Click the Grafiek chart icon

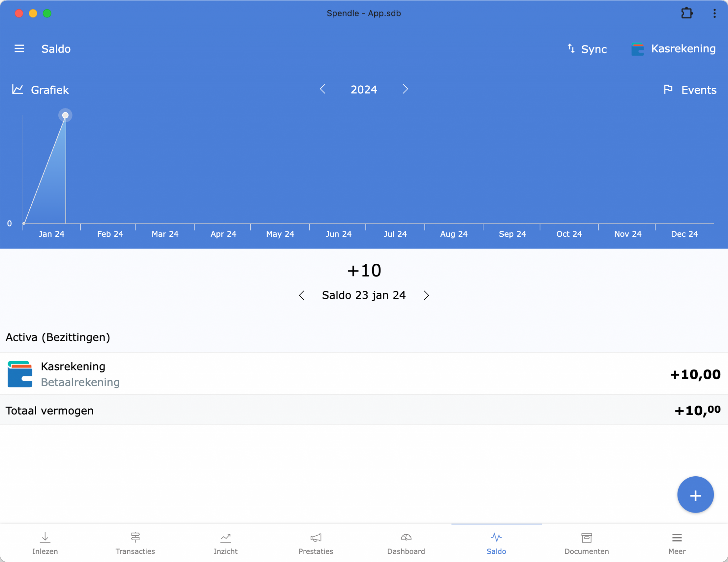(x=17, y=89)
